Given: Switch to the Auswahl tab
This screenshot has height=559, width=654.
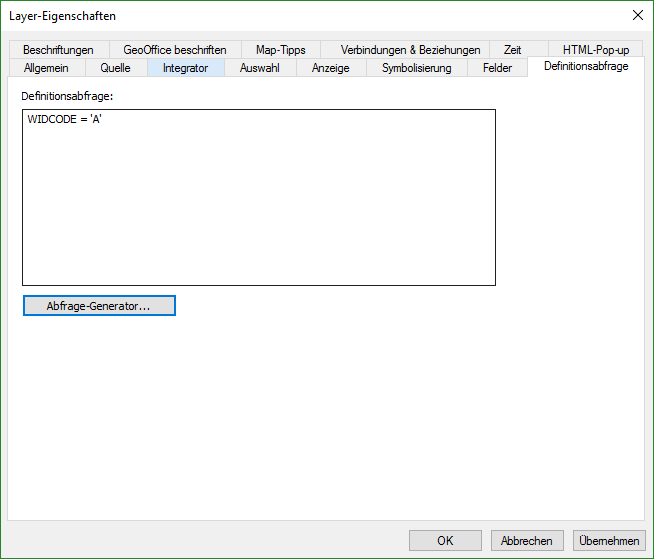Looking at the screenshot, I should (x=259, y=68).
